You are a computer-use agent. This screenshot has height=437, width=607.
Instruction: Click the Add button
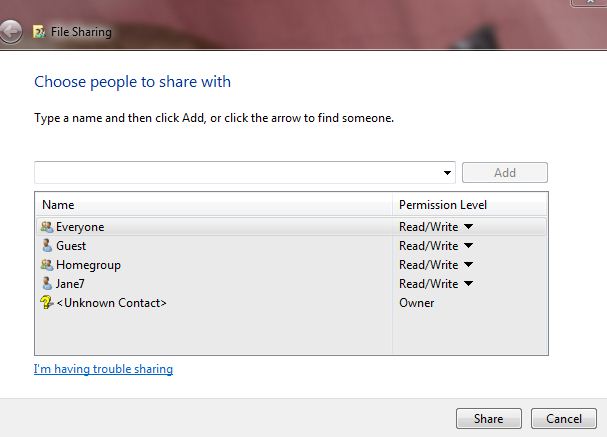tap(505, 173)
